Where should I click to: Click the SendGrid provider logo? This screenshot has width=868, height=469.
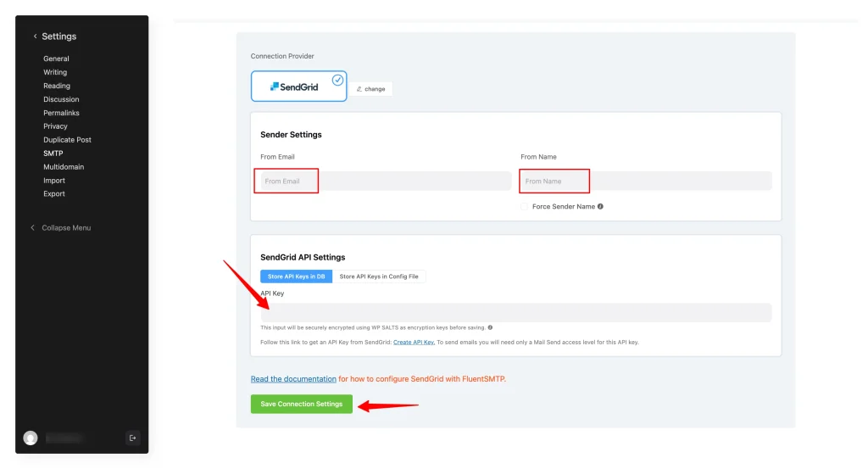pos(294,87)
